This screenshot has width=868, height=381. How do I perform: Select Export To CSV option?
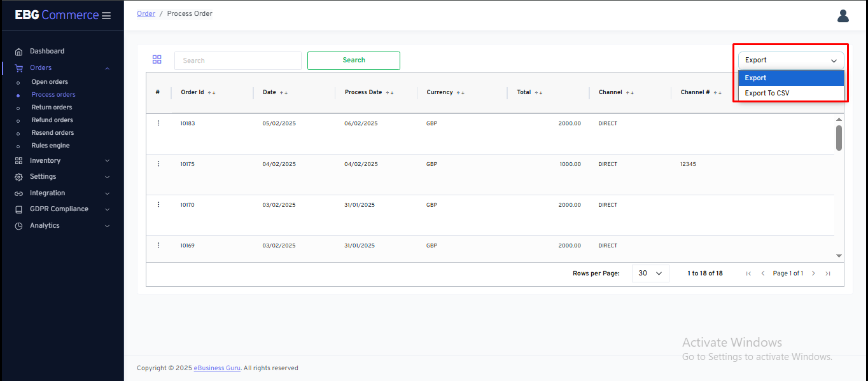click(x=767, y=94)
